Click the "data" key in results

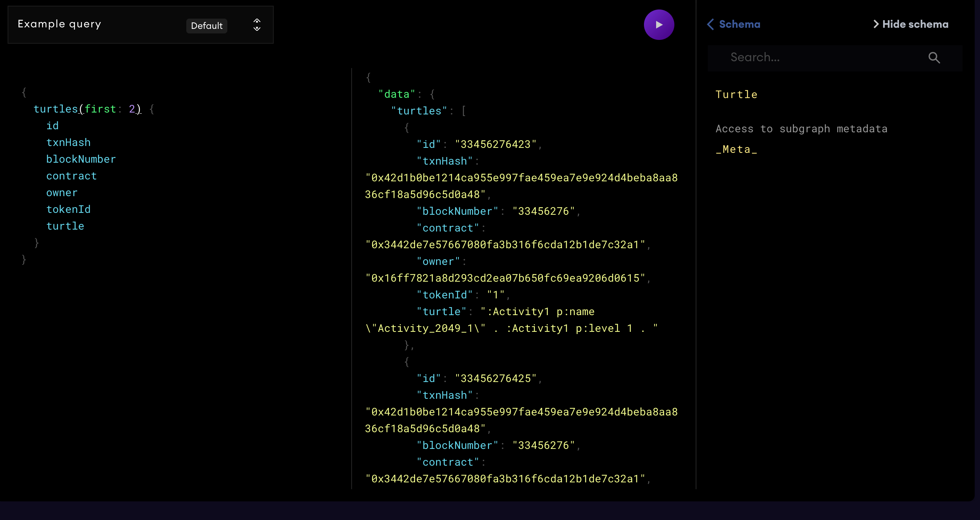(x=396, y=94)
